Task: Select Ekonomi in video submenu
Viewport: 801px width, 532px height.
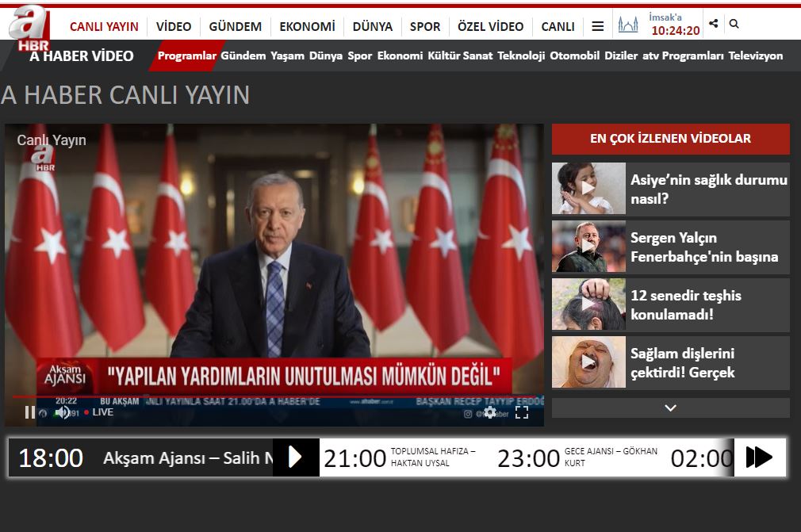Action: [x=400, y=55]
